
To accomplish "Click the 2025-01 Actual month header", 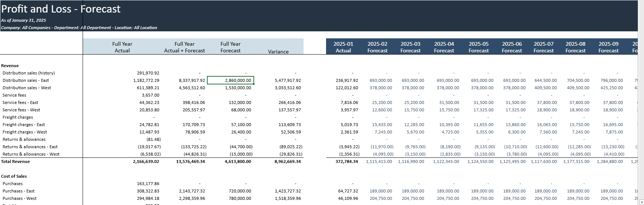I will pos(343,47).
